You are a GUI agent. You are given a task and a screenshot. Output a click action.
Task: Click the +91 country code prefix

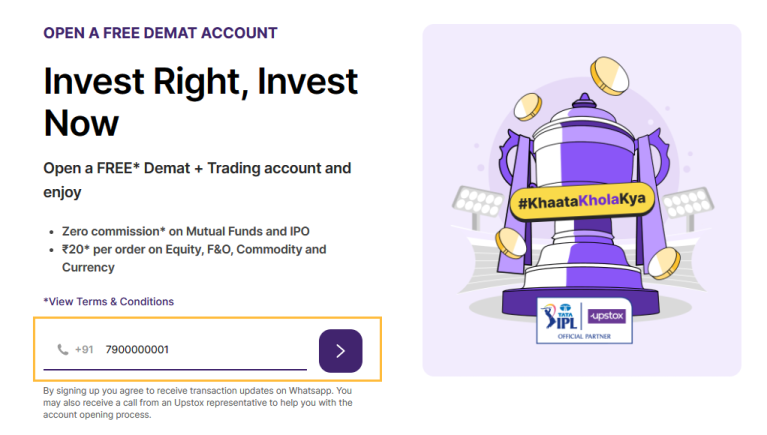click(84, 349)
